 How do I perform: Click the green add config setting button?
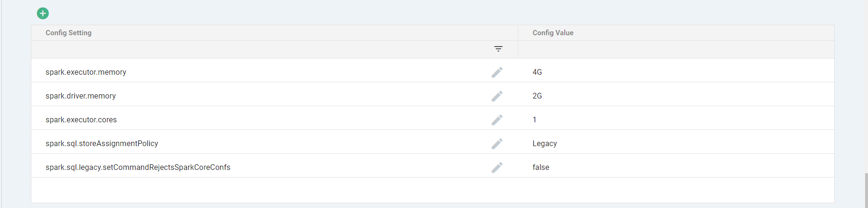pyautogui.click(x=43, y=13)
